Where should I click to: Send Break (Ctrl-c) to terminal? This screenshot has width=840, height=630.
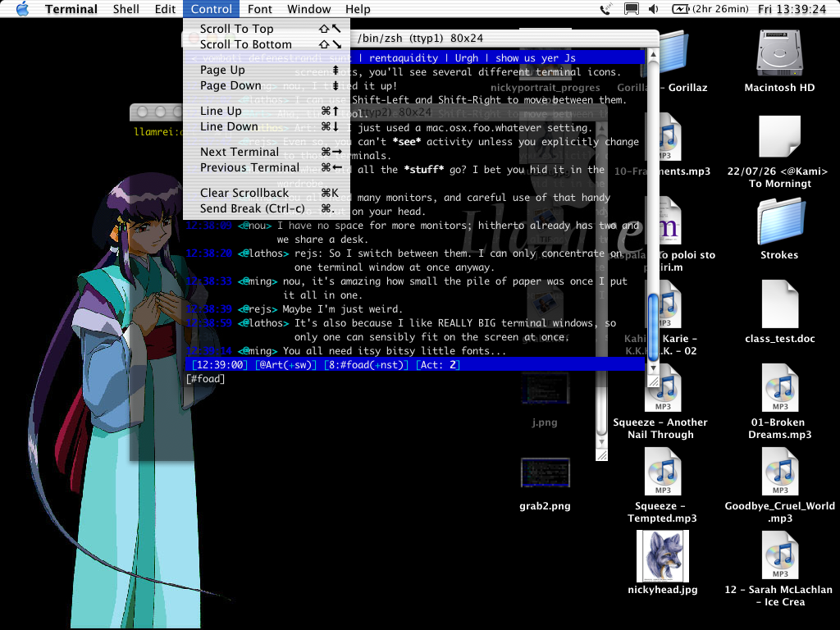click(x=267, y=208)
